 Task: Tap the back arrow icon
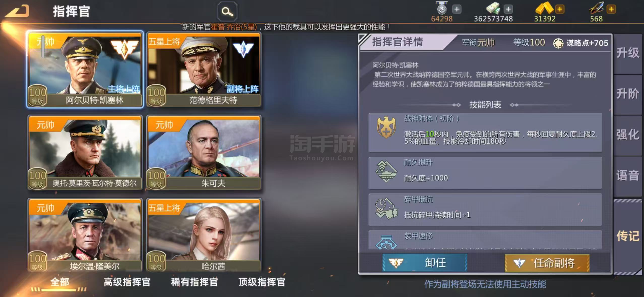tap(17, 11)
